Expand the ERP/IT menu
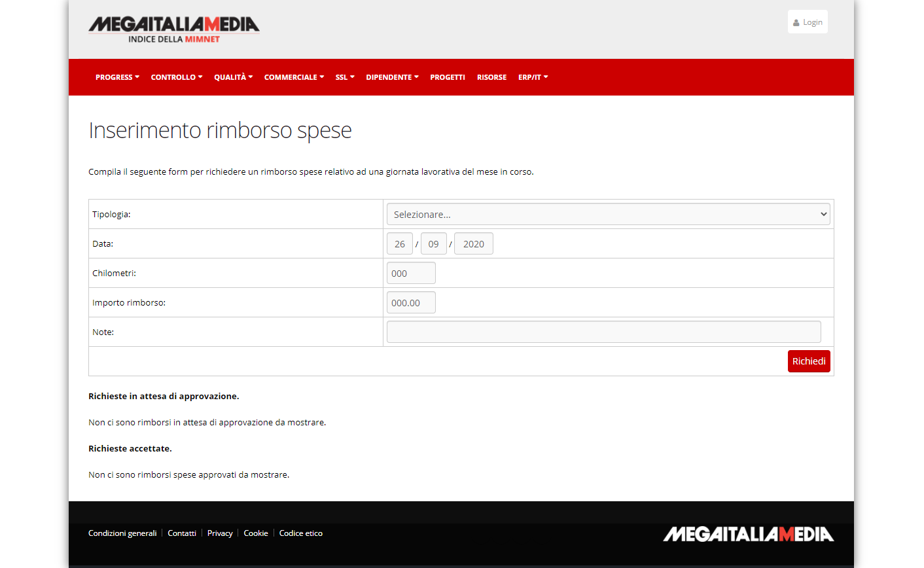Image resolution: width=924 pixels, height=568 pixels. (533, 77)
